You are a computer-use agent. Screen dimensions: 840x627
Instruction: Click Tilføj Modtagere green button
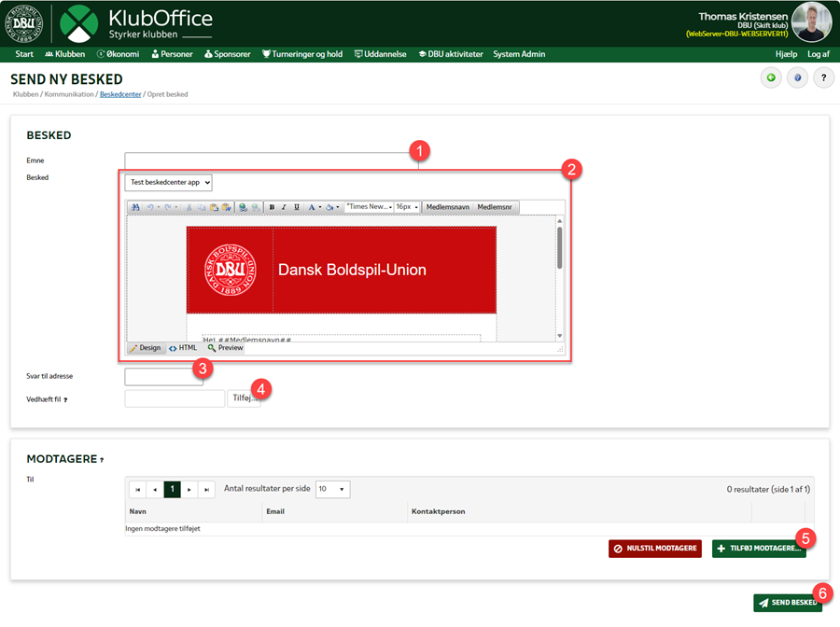759,549
